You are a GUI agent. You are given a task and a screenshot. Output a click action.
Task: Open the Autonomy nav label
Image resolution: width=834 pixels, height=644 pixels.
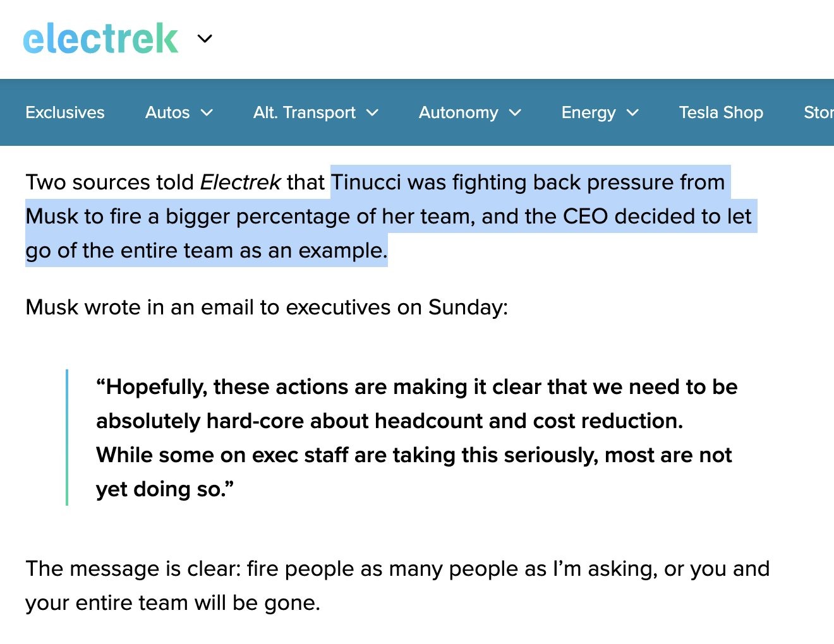click(458, 112)
